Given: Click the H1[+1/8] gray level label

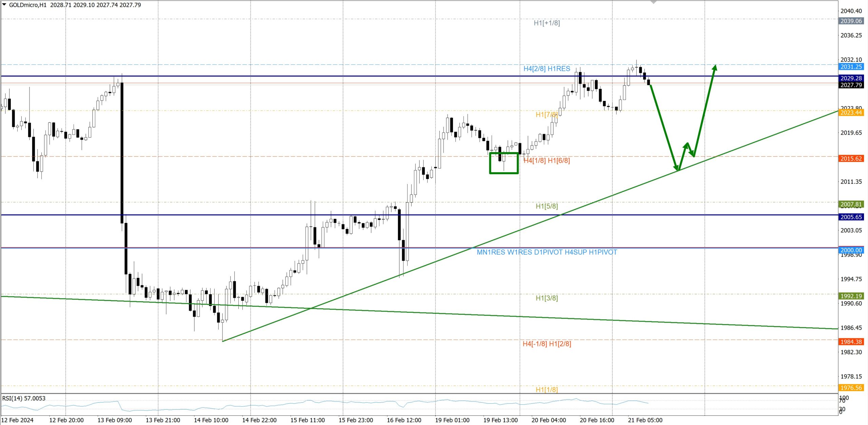Looking at the screenshot, I should [547, 23].
